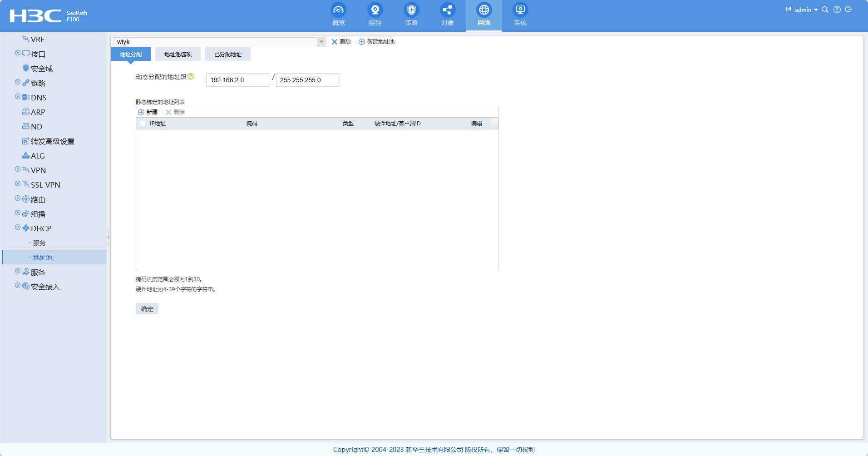Click the 192.168.2.0 address field

pyautogui.click(x=238, y=80)
